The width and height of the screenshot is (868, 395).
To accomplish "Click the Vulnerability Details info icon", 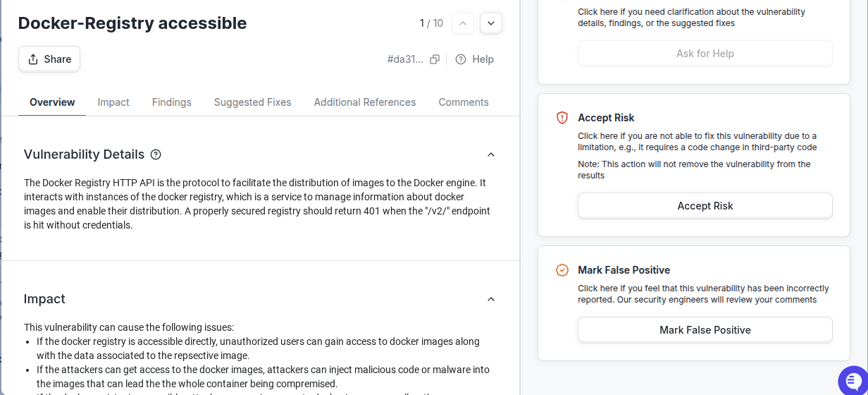I will (156, 154).
